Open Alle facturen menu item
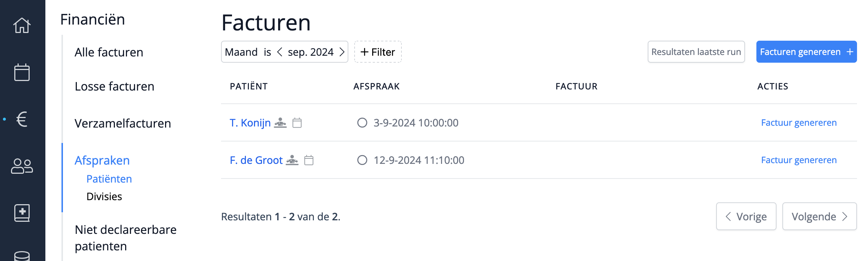 click(x=109, y=52)
